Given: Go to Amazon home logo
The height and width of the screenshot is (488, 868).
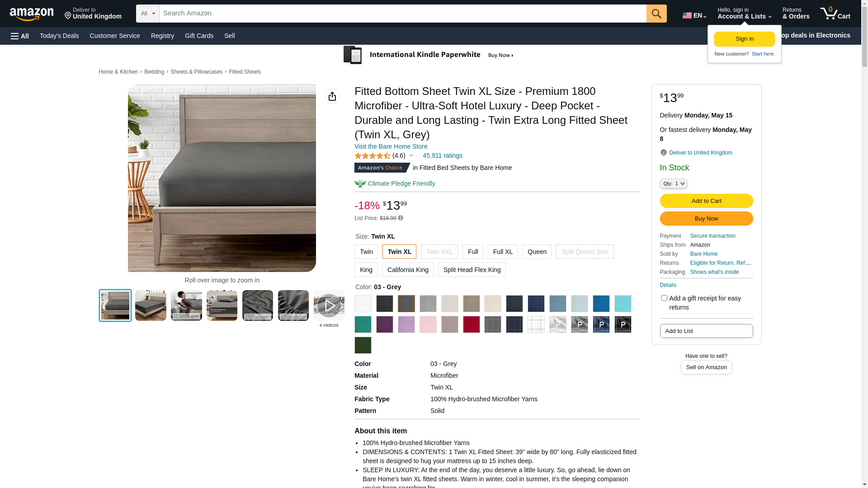Looking at the screenshot, I should [x=32, y=14].
